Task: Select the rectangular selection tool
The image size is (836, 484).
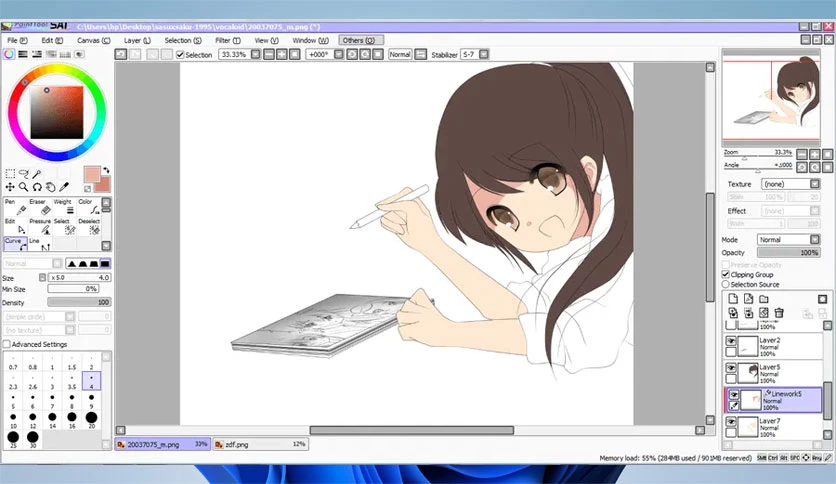Action: click(10, 174)
